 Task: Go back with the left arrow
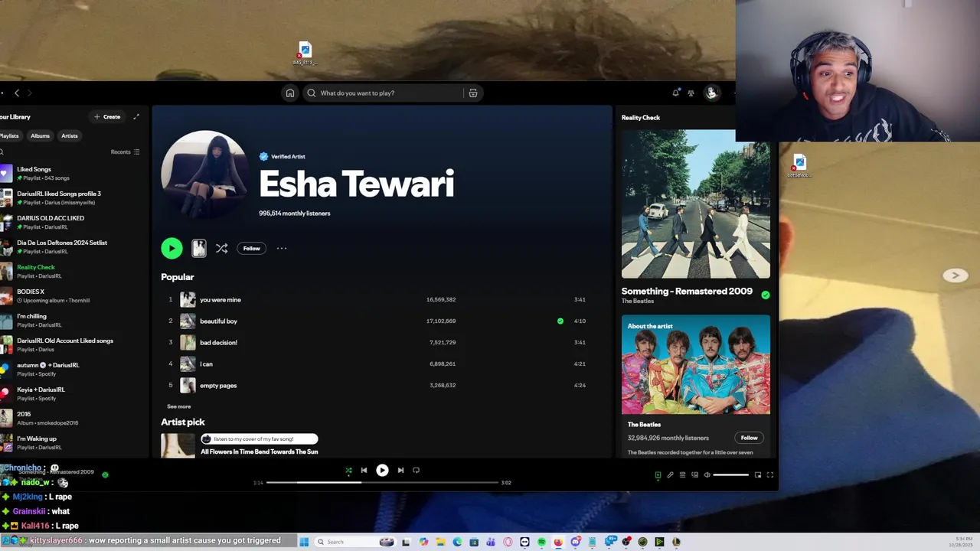pyautogui.click(x=17, y=93)
